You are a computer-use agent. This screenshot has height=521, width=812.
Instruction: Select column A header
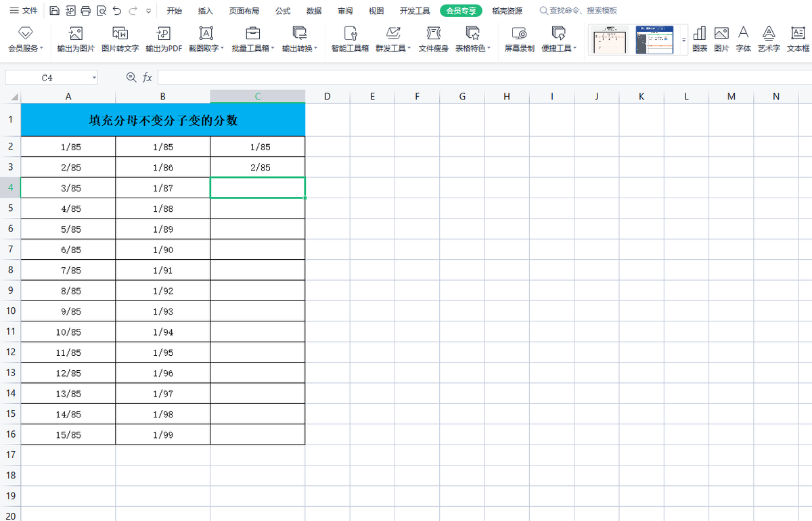click(68, 96)
